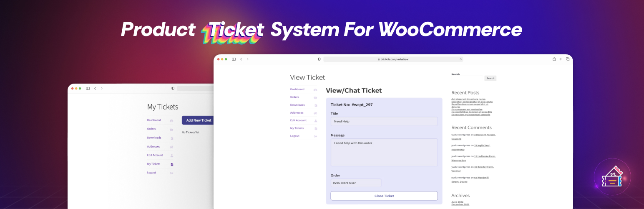The height and width of the screenshot is (209, 644).
Task: Open Edit Account link in My Tickets window
Action: tap(155, 155)
